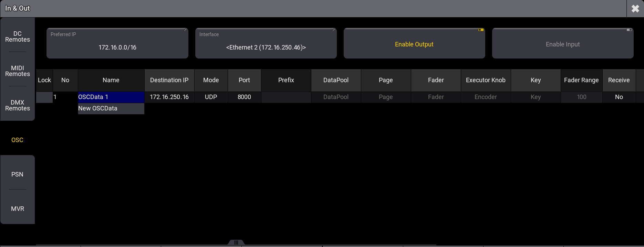Click the DataPool column header

[x=336, y=80]
